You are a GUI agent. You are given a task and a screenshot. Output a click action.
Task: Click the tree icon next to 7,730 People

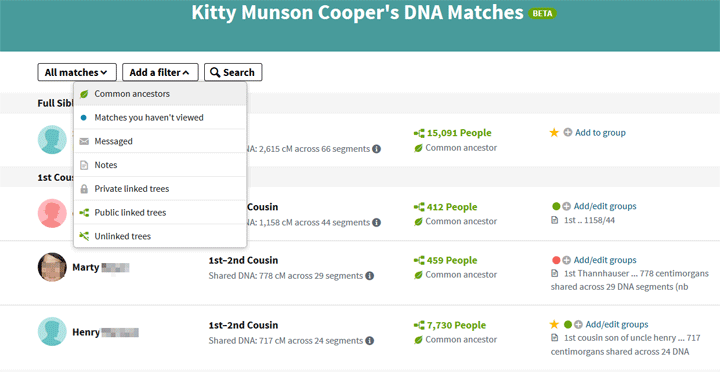[x=419, y=325]
